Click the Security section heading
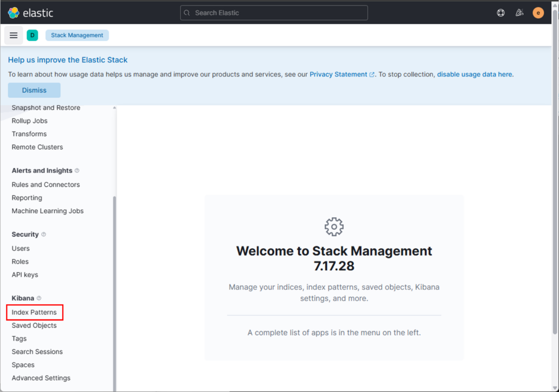Viewport: 559px width, 392px height. pos(25,234)
